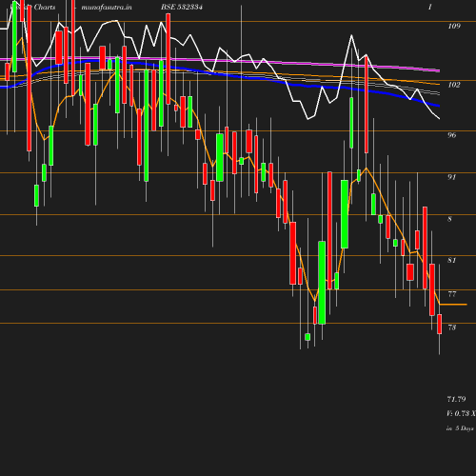Select the 73 price axis label
Image resolution: width=476 pixels, height=476 pixels.
click(x=451, y=327)
